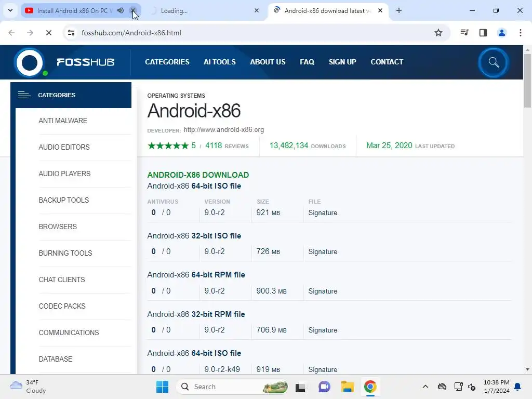Click the Chrome taskbar icon
This screenshot has height=399, width=532.
coord(370,387)
